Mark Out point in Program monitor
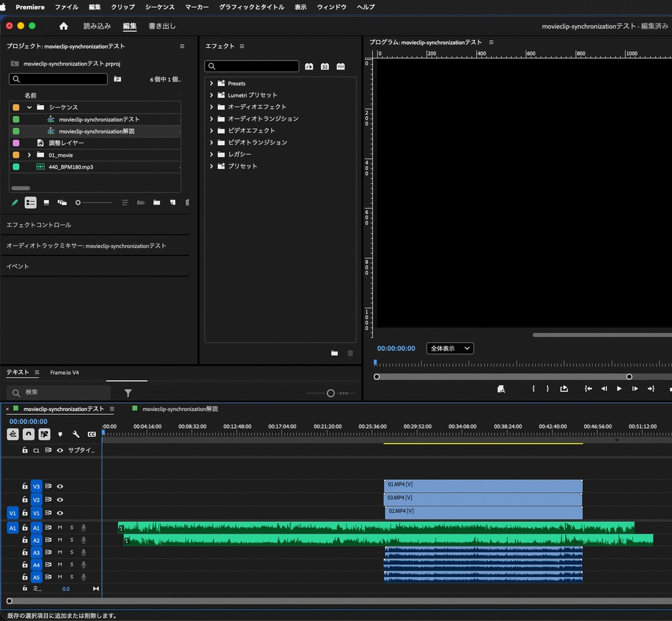The width and height of the screenshot is (672, 621). pos(548,389)
